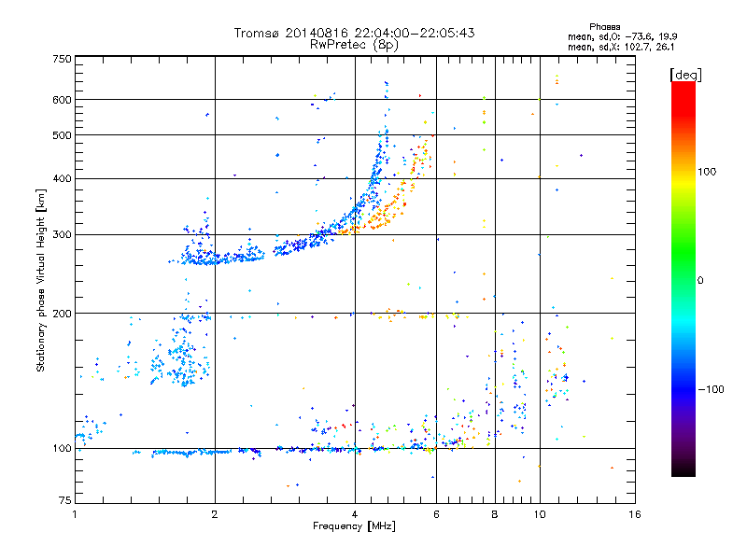Click the '6' x-axis tick label
The image size is (747, 560).
(436, 514)
